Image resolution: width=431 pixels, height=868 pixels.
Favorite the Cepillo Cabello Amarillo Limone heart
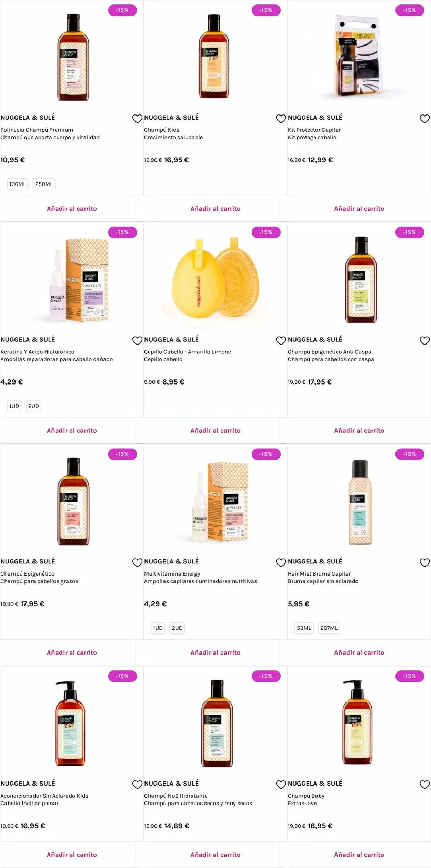point(281,341)
